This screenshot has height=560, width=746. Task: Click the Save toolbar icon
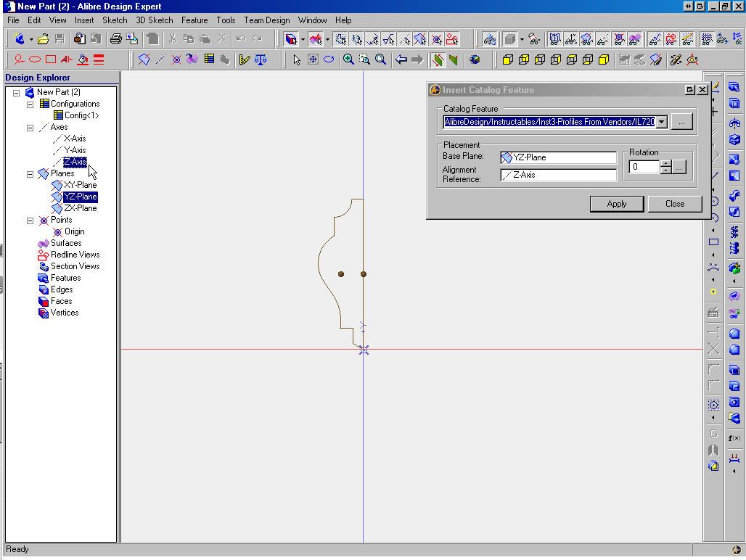tap(60, 38)
